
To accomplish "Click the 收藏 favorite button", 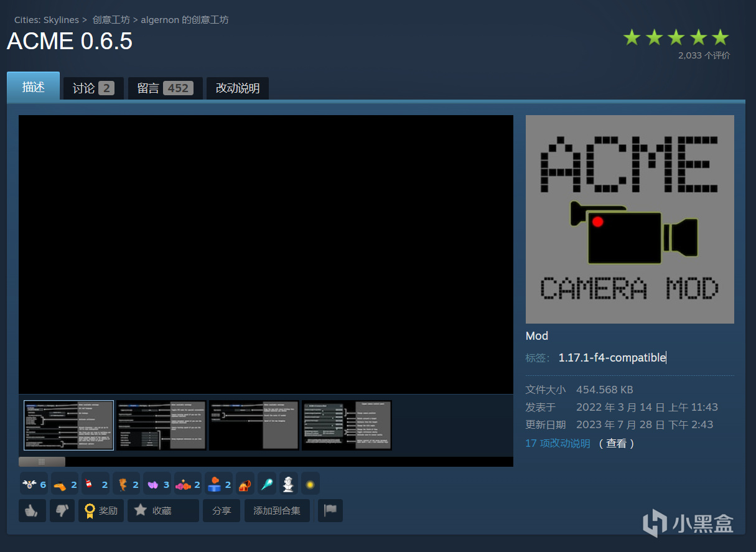I will [x=163, y=510].
